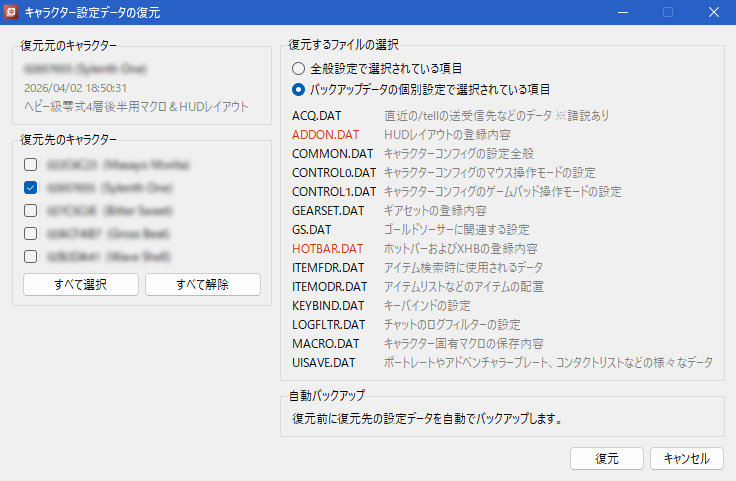The height and width of the screenshot is (481, 736).
Task: Click the UISAVE.DAT file entry
Action: (324, 362)
